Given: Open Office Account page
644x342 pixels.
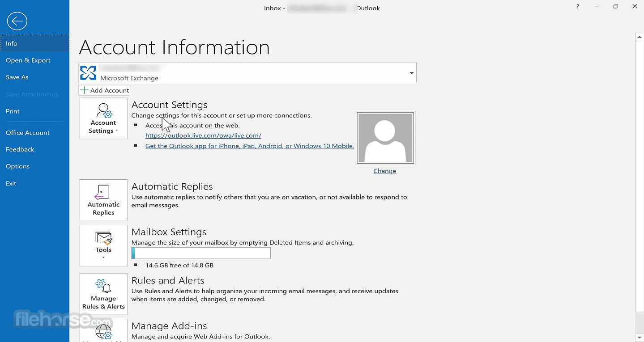Looking at the screenshot, I should [34, 133].
